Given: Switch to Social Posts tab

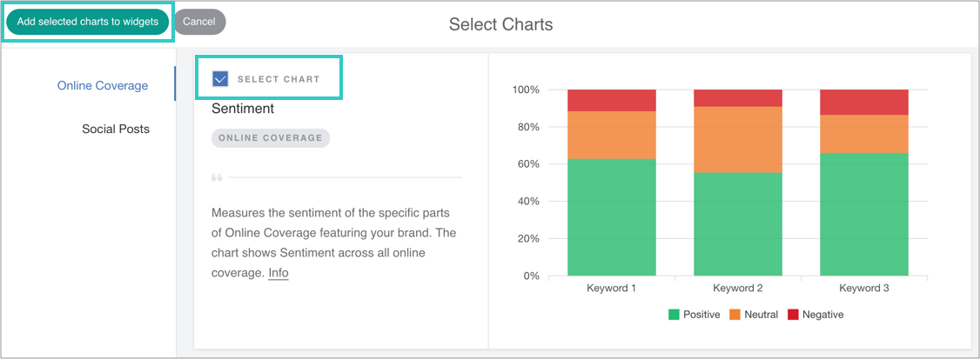Looking at the screenshot, I should (116, 129).
